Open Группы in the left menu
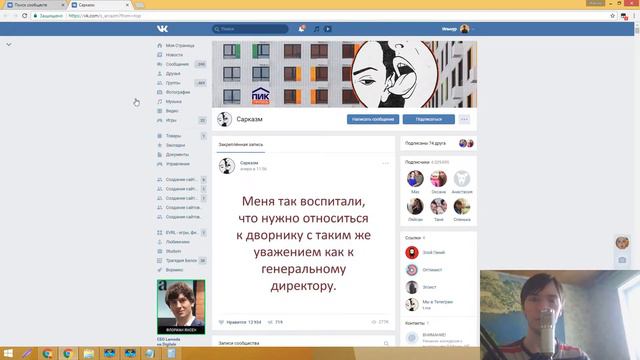This screenshot has height=360, width=640. (x=173, y=83)
